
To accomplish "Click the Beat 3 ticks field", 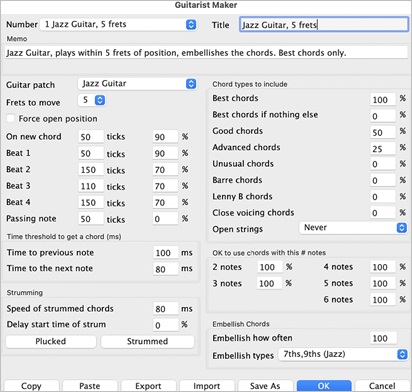I will [91, 186].
